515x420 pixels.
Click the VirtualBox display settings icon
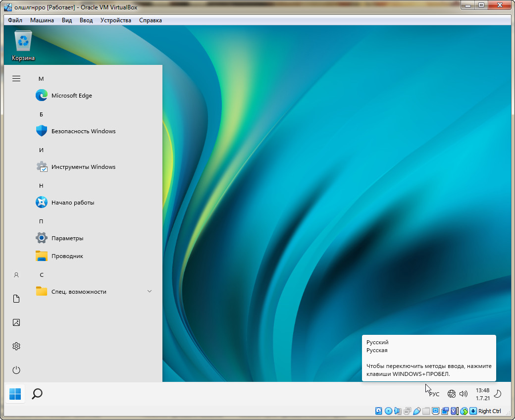[x=435, y=411]
